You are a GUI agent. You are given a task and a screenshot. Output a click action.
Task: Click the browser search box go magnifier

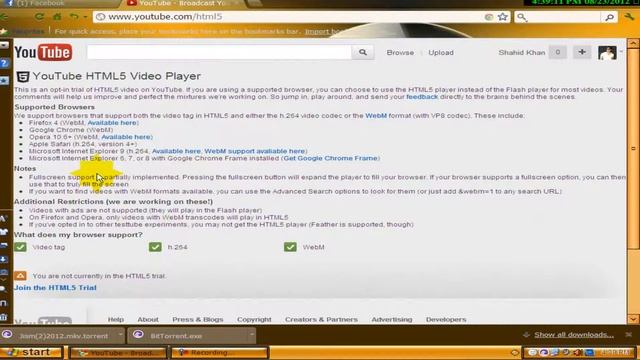[609, 17]
